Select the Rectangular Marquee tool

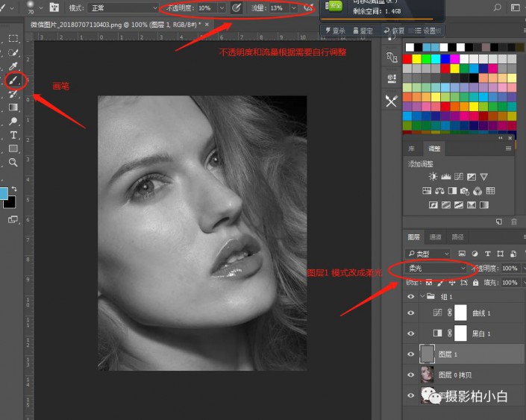(x=13, y=38)
